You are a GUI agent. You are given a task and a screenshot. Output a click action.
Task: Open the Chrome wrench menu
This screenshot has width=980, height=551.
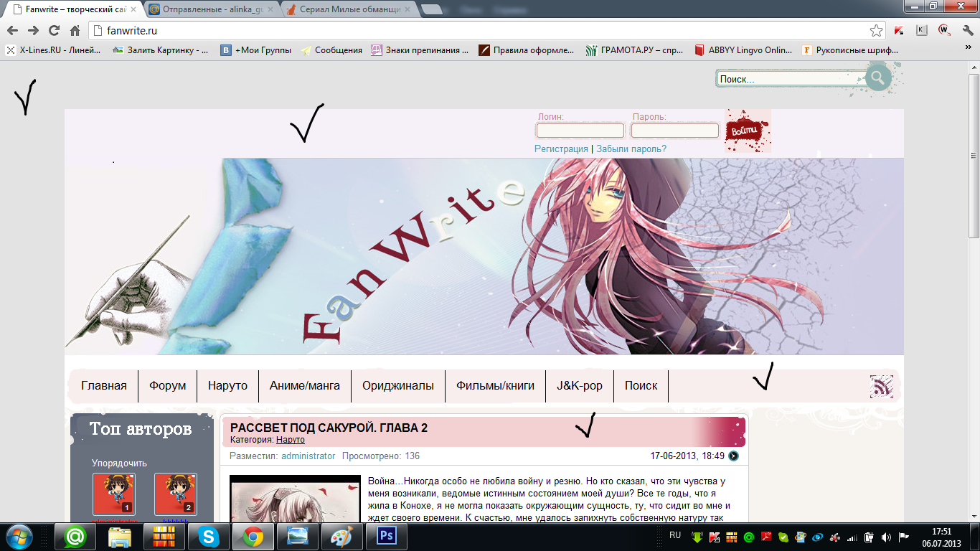[967, 31]
